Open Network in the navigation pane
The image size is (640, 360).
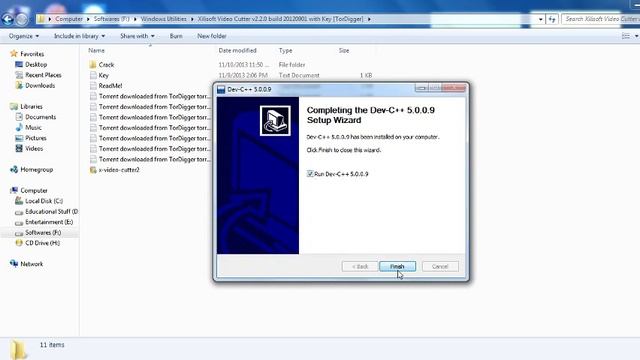pyautogui.click(x=31, y=264)
